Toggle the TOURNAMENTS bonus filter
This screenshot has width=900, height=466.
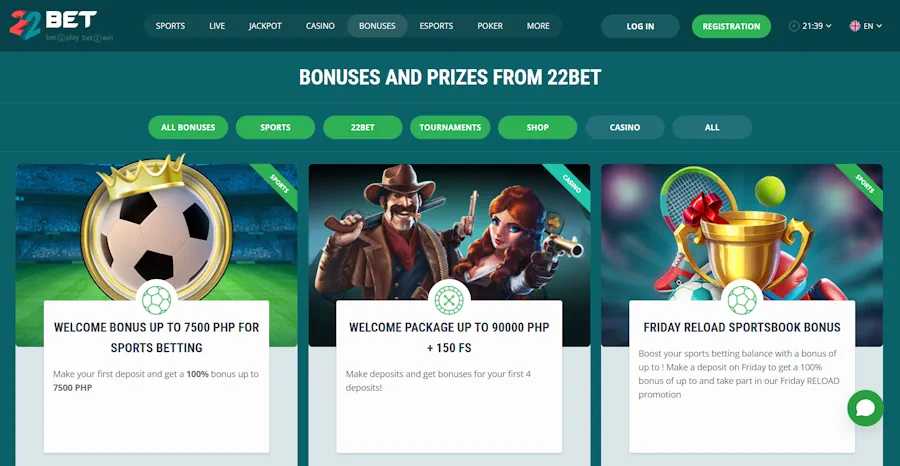[450, 127]
